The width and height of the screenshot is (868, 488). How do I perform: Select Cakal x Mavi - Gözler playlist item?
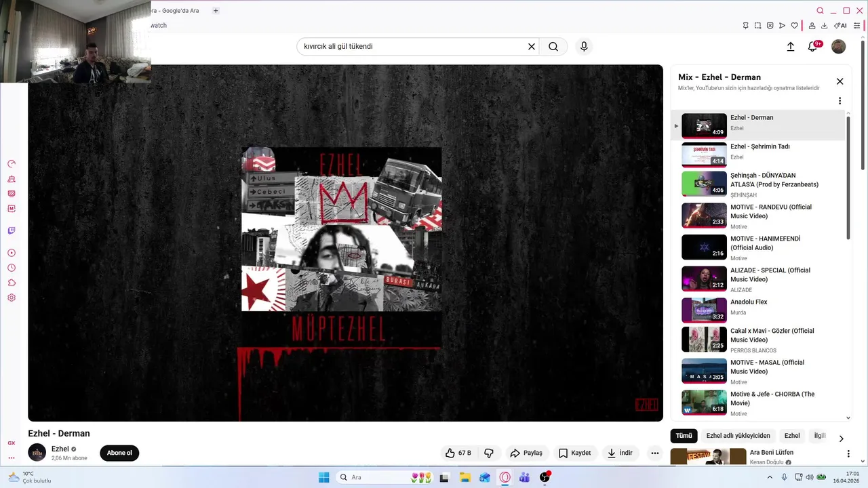(x=758, y=340)
